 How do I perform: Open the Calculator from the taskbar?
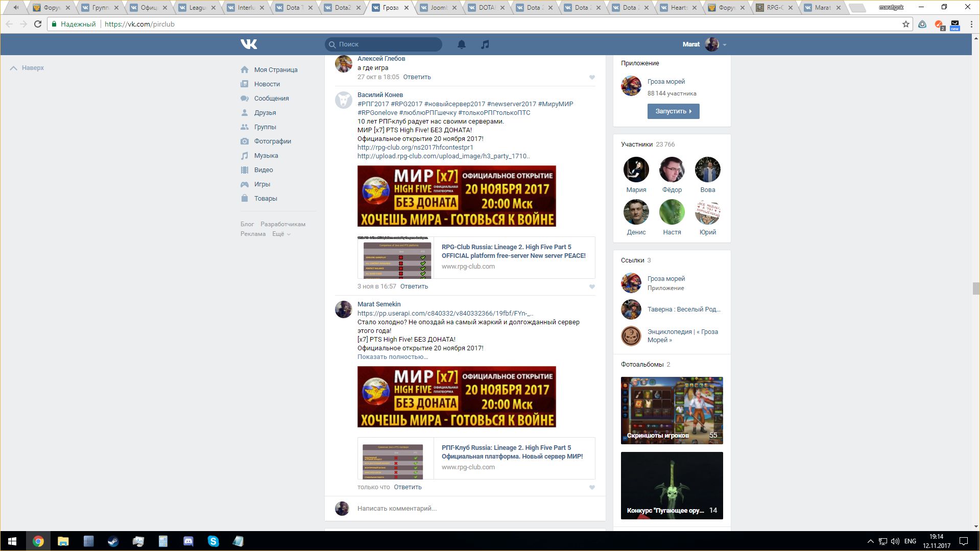pos(163,541)
